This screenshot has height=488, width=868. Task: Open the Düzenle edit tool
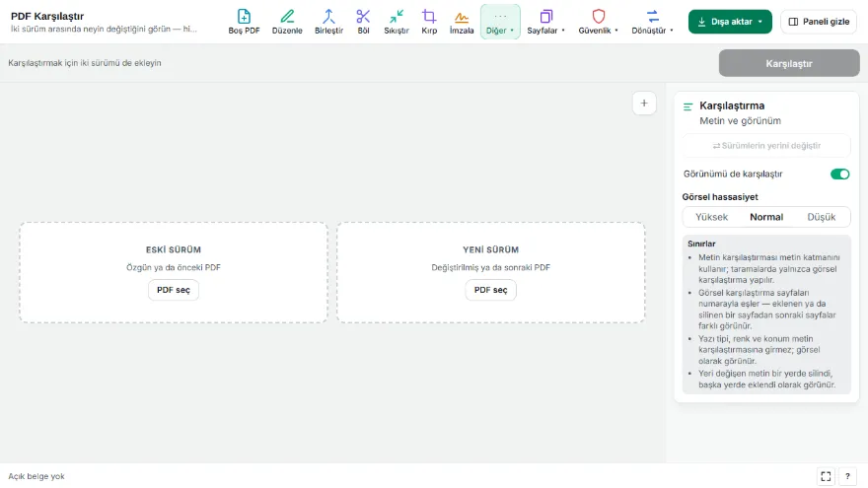pyautogui.click(x=287, y=22)
